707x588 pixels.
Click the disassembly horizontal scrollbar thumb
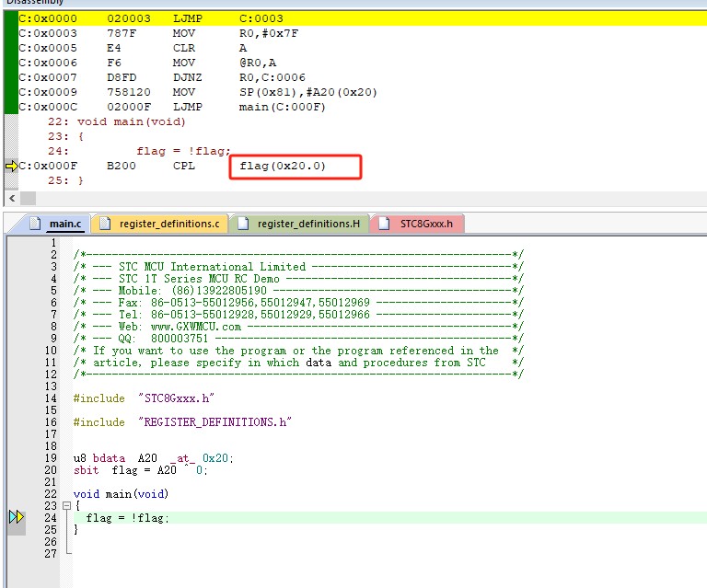[28, 198]
